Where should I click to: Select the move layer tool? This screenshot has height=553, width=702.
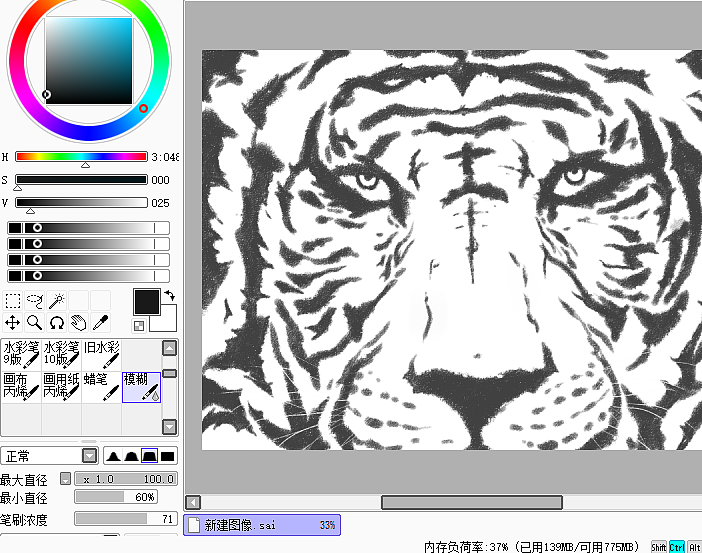[13, 322]
